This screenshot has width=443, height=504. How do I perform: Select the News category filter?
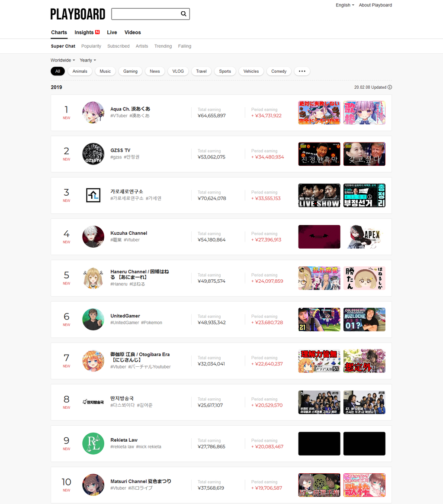[x=155, y=71]
